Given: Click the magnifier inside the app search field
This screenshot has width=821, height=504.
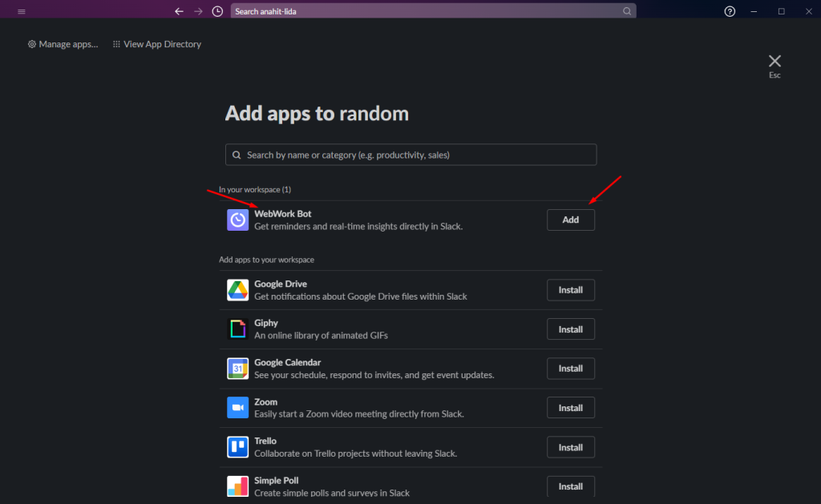Looking at the screenshot, I should tap(237, 155).
